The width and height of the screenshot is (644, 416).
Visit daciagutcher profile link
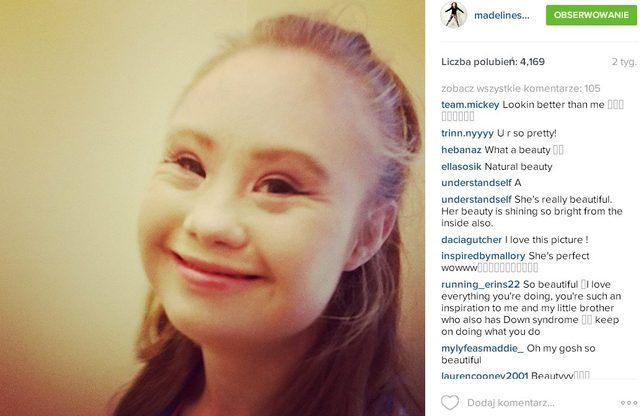coord(472,239)
